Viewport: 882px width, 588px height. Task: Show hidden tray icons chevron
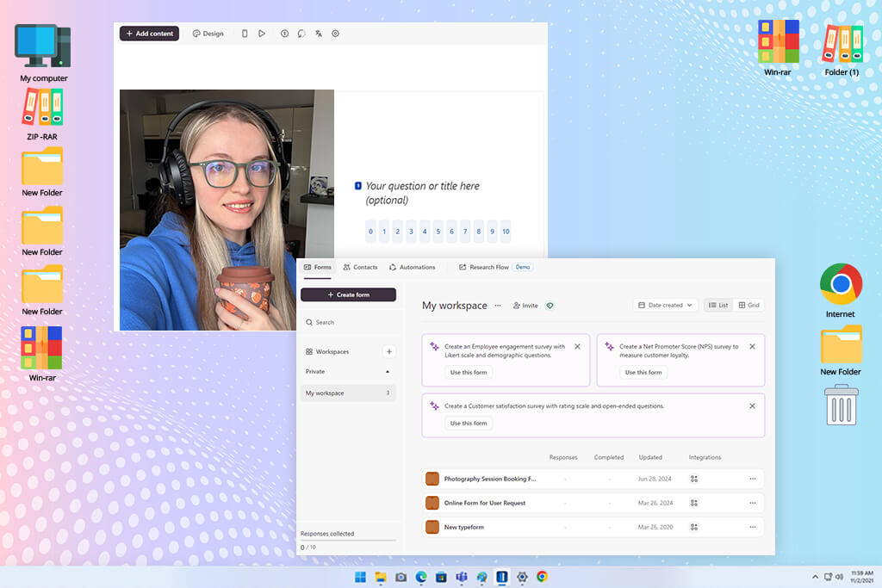(x=815, y=577)
